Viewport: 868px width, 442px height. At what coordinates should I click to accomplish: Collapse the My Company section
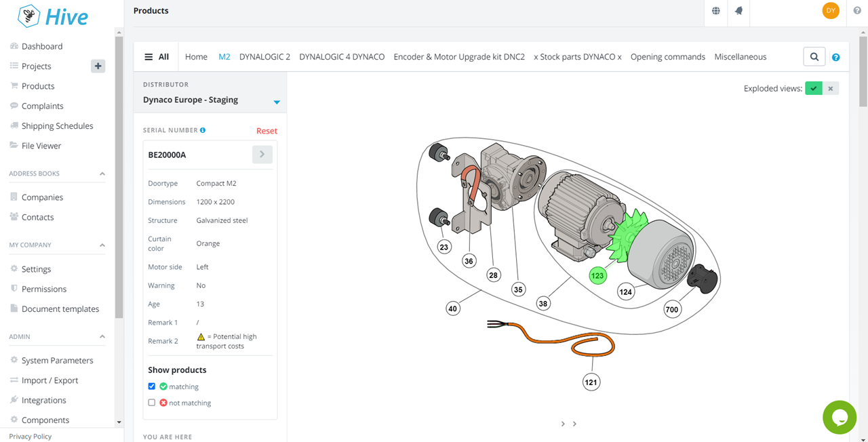(x=102, y=245)
